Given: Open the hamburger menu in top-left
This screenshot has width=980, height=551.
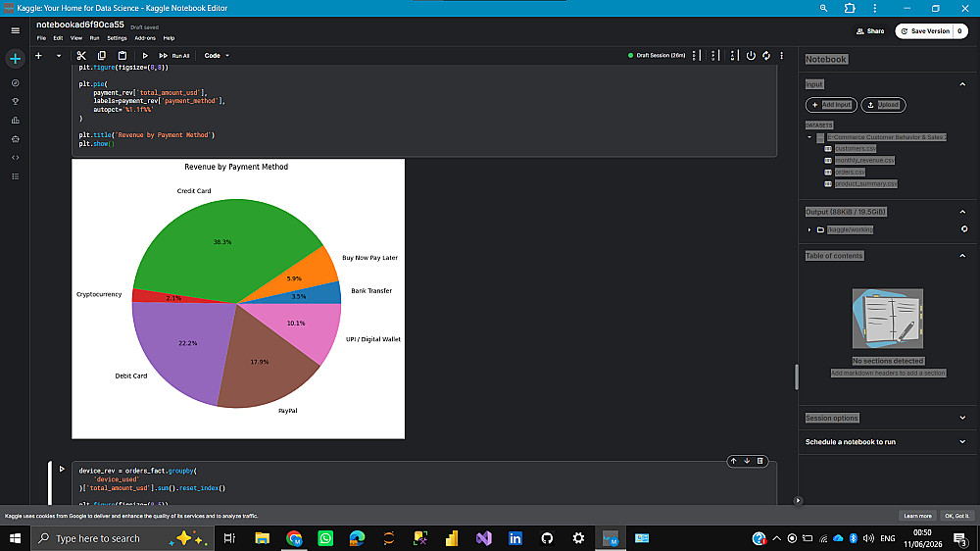Looking at the screenshot, I should 16,30.
